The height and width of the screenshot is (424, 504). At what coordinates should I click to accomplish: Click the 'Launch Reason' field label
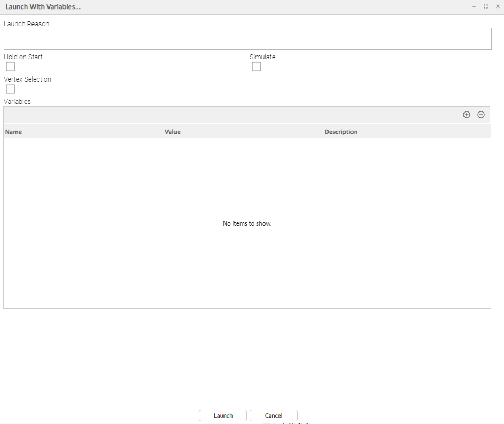click(27, 23)
